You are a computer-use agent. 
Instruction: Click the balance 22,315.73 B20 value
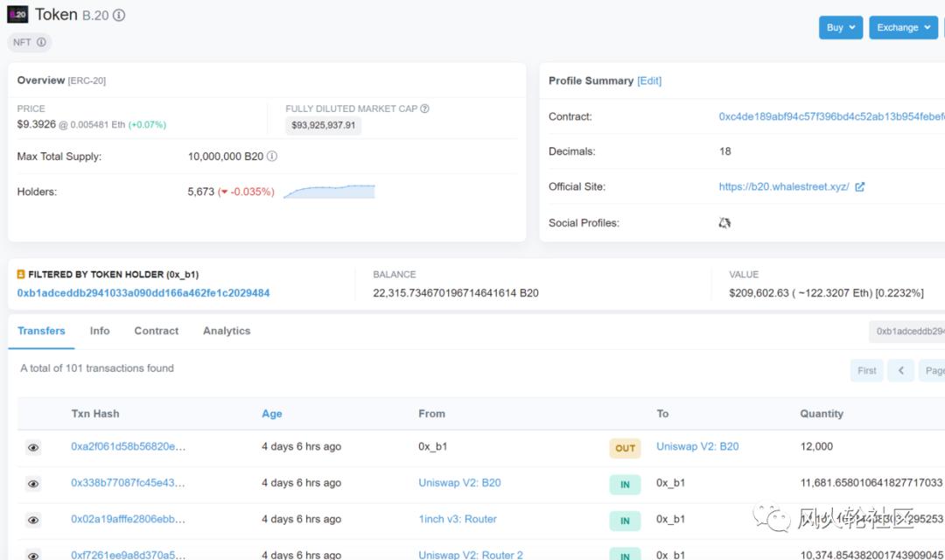456,293
